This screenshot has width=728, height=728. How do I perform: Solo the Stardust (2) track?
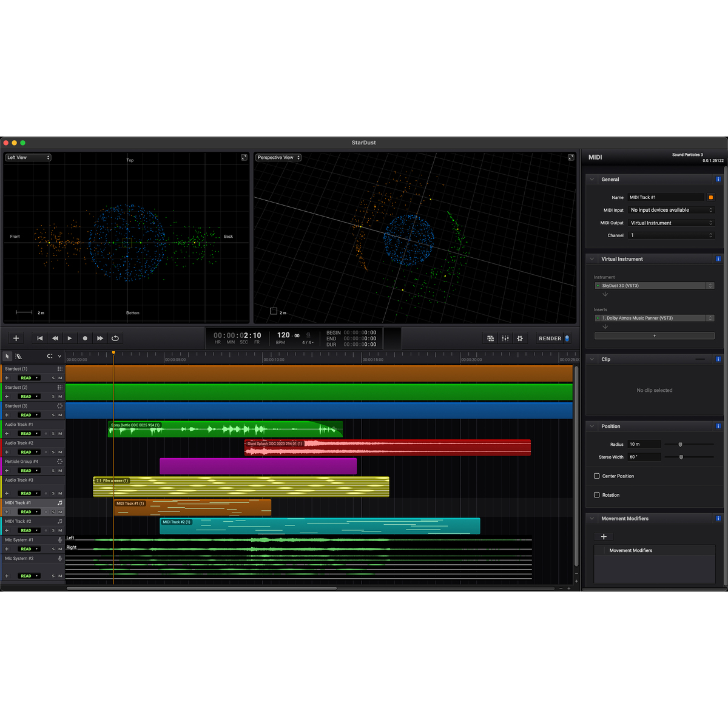pyautogui.click(x=53, y=397)
